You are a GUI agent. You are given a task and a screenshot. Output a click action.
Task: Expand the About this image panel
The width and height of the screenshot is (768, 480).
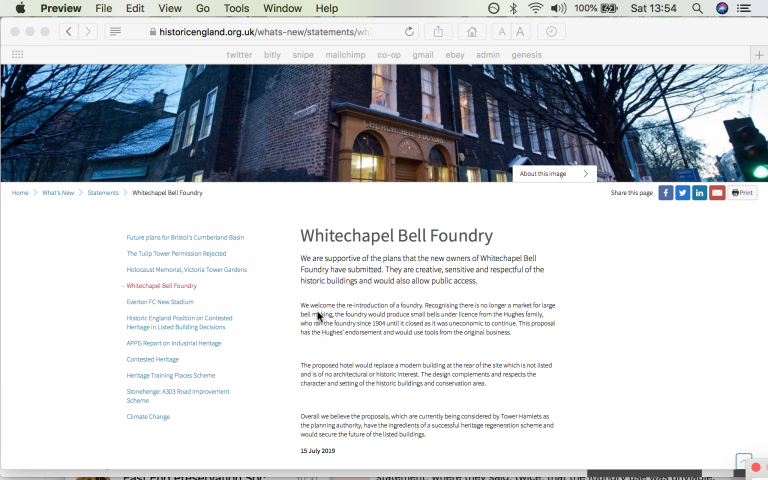pos(554,174)
